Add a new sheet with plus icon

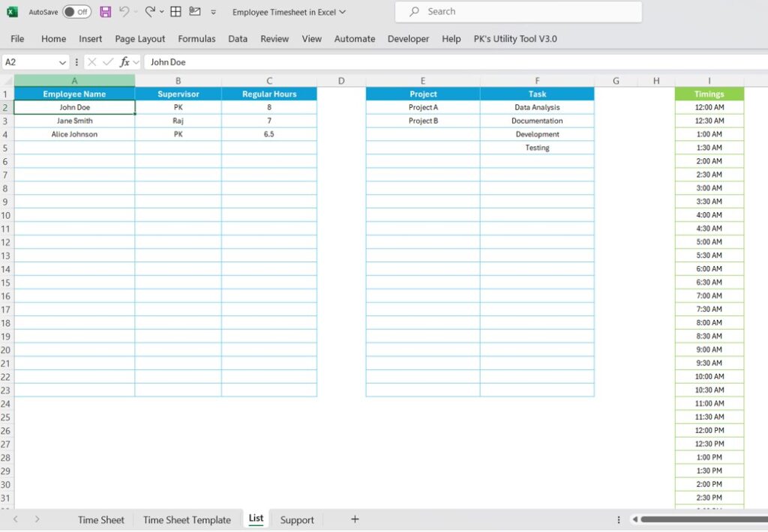coord(355,519)
